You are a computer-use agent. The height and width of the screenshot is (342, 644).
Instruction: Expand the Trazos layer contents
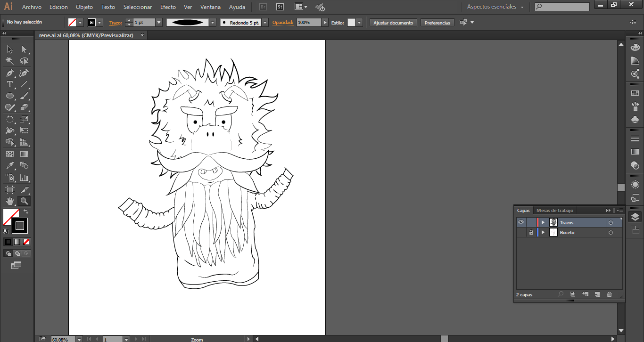pos(543,222)
